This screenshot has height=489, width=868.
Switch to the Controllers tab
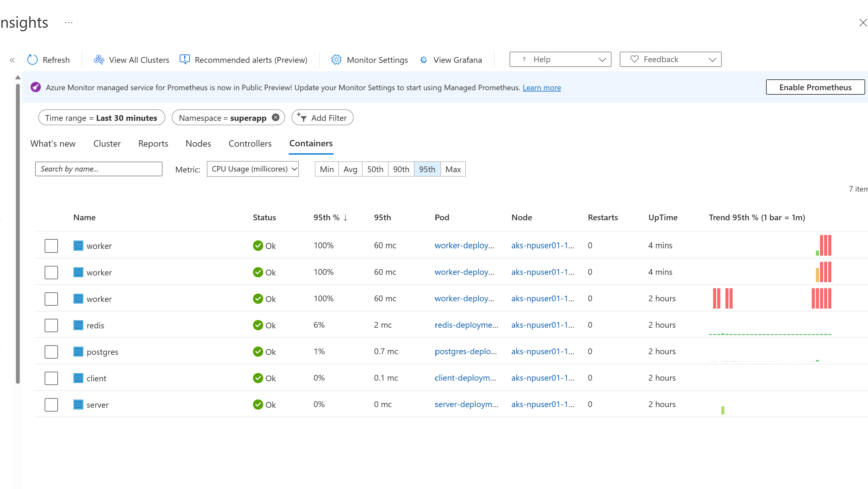tap(250, 143)
